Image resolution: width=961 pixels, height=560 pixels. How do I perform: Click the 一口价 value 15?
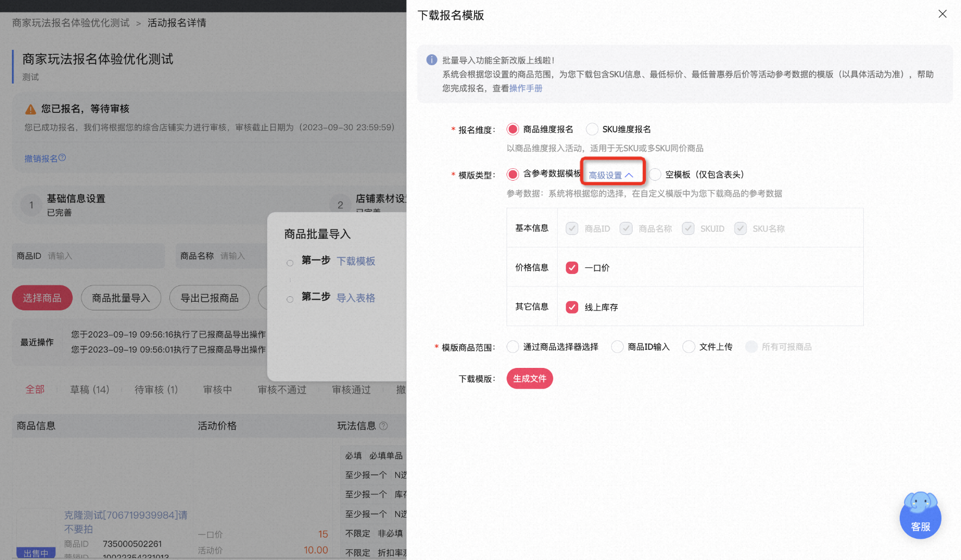[x=323, y=534]
